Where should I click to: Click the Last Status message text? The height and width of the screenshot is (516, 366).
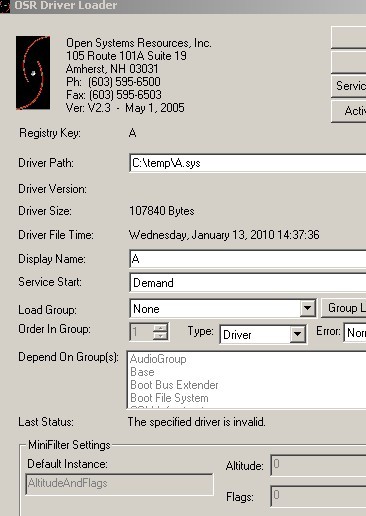pos(197,422)
